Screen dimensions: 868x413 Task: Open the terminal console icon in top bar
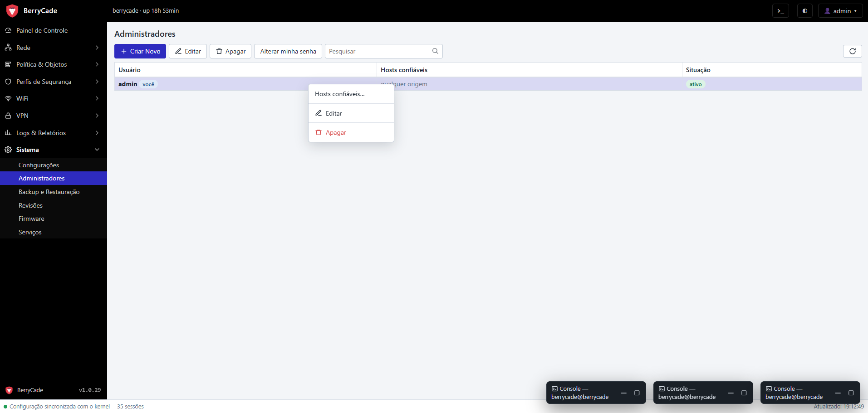point(780,11)
